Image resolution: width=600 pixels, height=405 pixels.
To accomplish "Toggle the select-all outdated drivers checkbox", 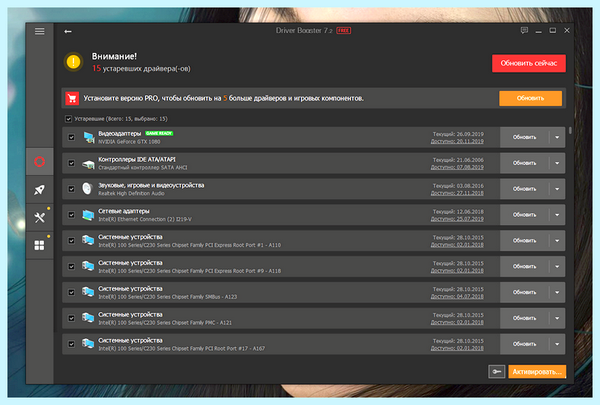I will 68,119.
